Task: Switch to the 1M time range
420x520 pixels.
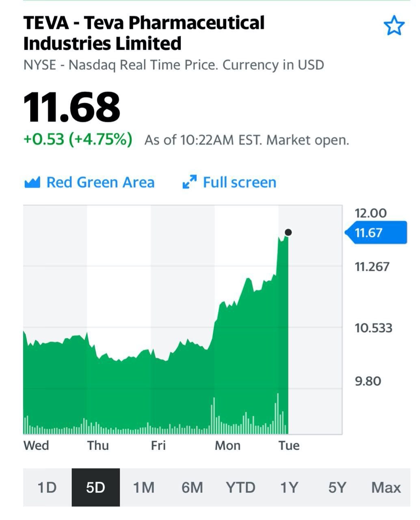Action: 144,487
